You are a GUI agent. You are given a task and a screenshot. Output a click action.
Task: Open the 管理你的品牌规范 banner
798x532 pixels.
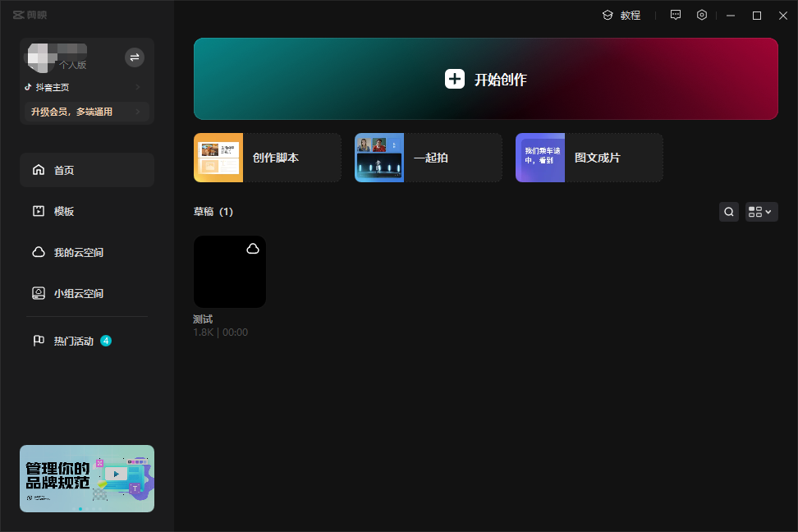coord(87,479)
